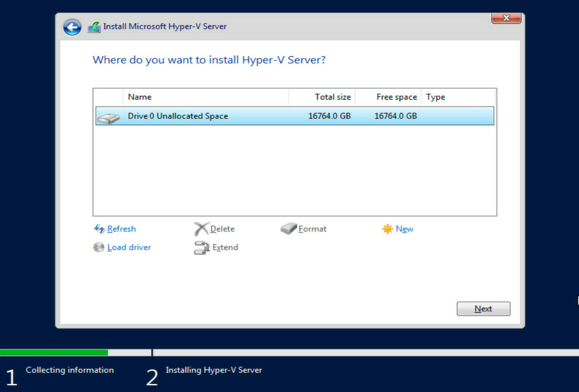
Task: Click the Format partition option
Action: point(312,229)
